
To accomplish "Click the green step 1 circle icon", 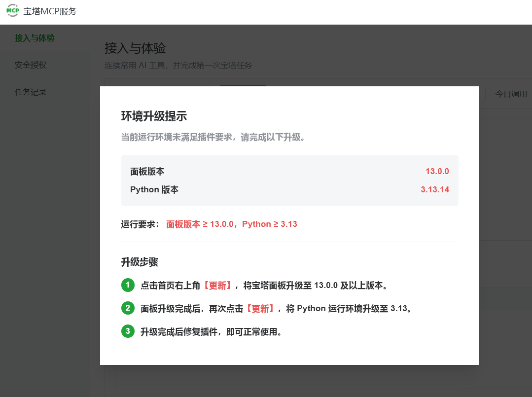I will pos(128,285).
